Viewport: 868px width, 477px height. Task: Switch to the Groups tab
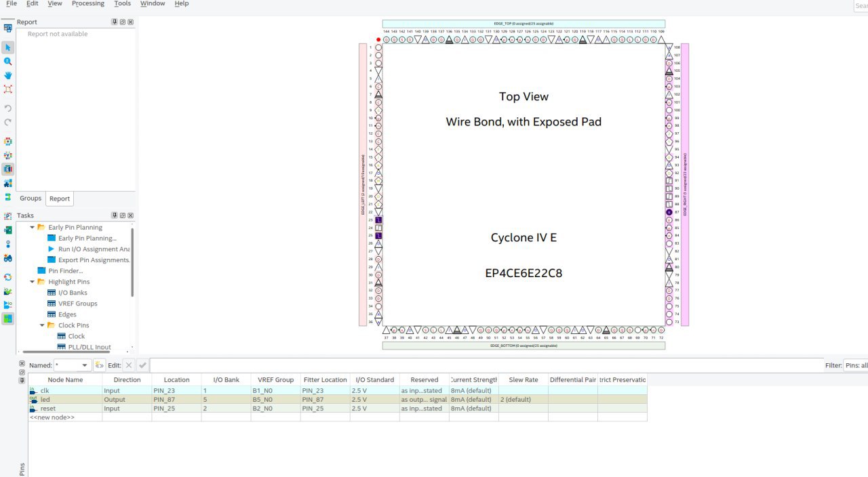coord(31,199)
